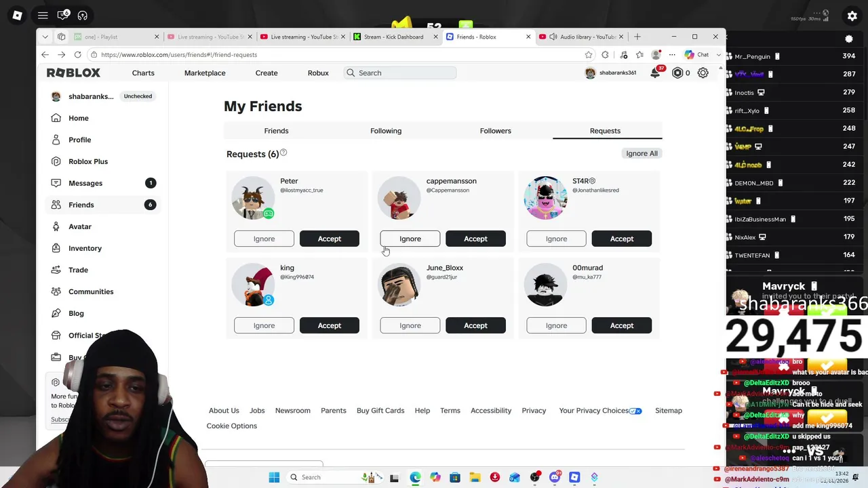
Task: Select the Requests tab
Action: click(x=605, y=131)
